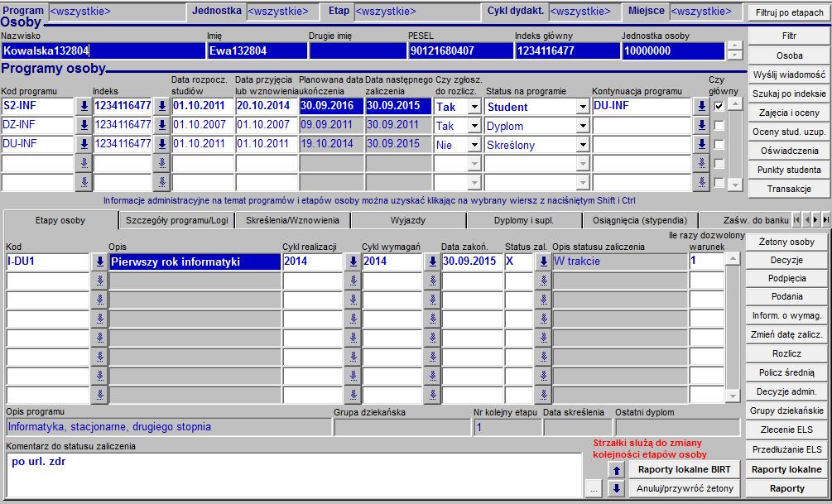Switch to Etapy osoby tab
Screen dimensions: 832x504
coord(60,220)
